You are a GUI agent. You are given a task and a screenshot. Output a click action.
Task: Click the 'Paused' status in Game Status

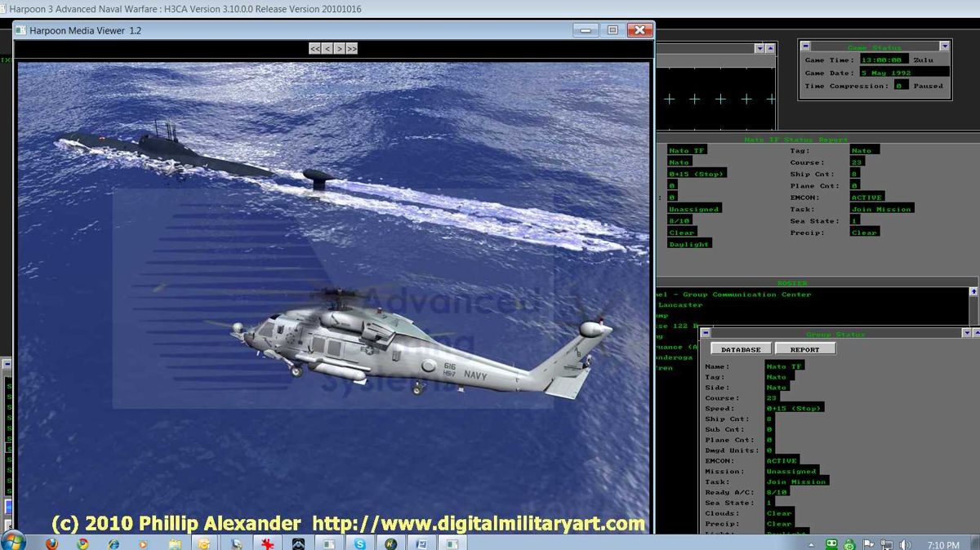click(x=928, y=86)
